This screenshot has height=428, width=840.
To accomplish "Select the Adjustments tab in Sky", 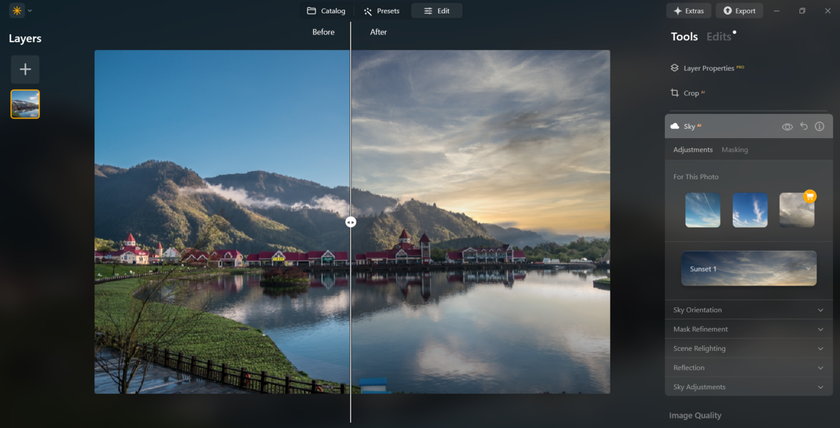I will (x=693, y=150).
